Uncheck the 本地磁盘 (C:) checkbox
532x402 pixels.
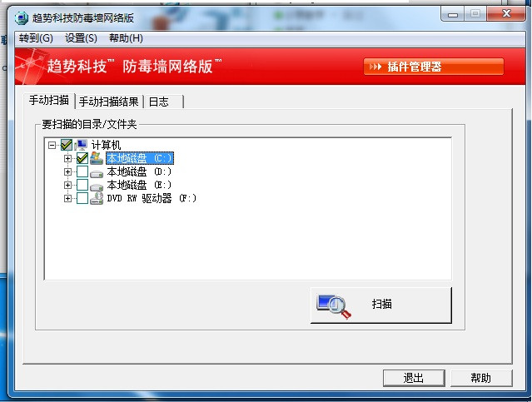point(82,158)
